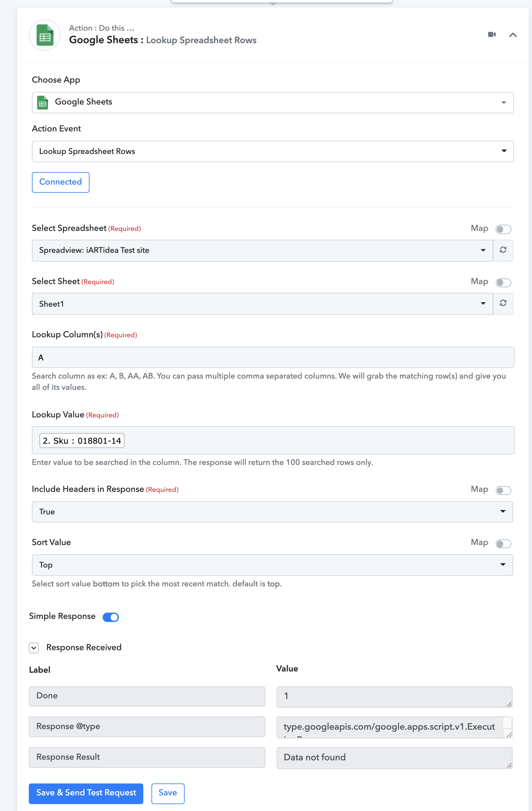Screen dimensions: 532x811
Task: Enable Map for Include Headers in Response
Action: (503, 490)
